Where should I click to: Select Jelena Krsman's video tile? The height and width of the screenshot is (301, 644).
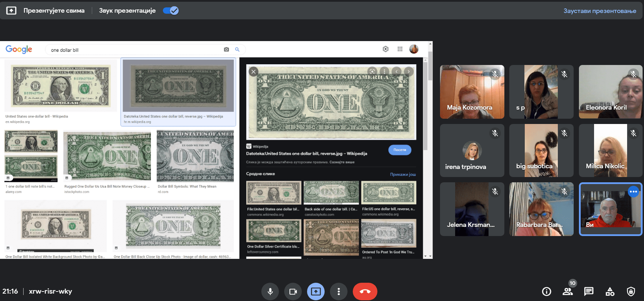472,209
